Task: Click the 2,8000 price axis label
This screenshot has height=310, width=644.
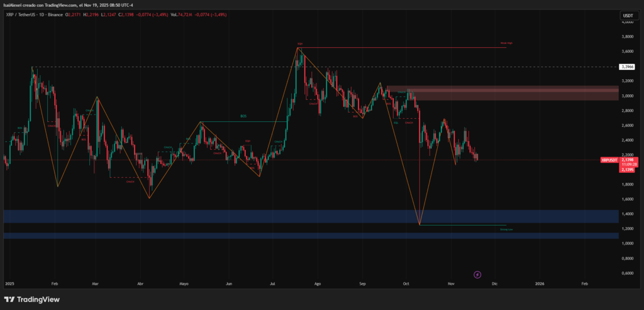Action: [627, 111]
